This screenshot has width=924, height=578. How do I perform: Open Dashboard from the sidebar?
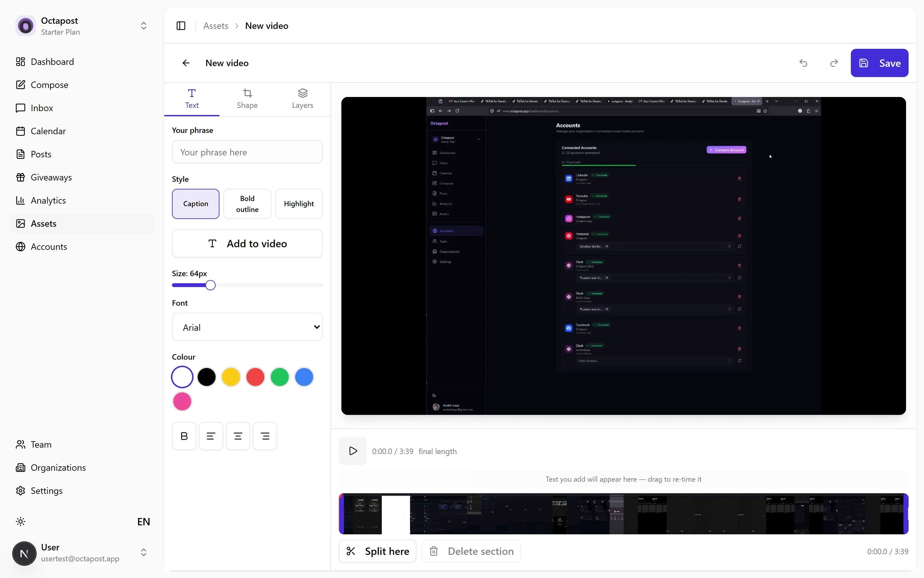(82, 62)
